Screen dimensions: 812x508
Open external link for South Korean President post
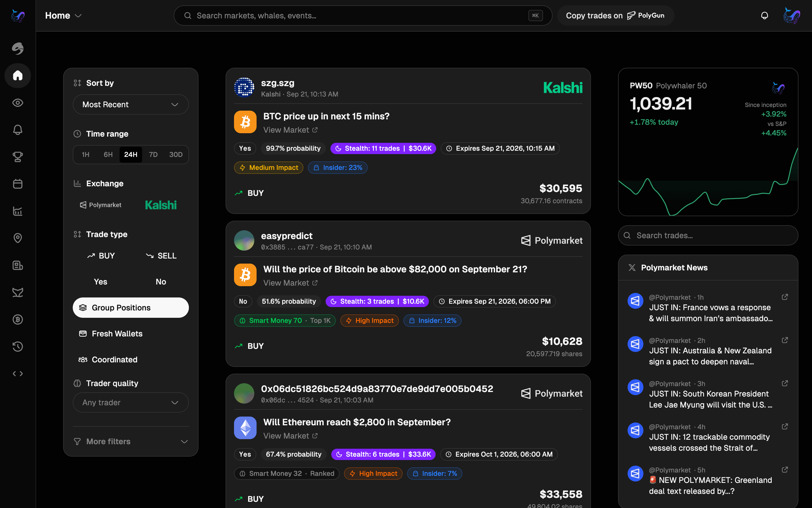pyautogui.click(x=785, y=383)
